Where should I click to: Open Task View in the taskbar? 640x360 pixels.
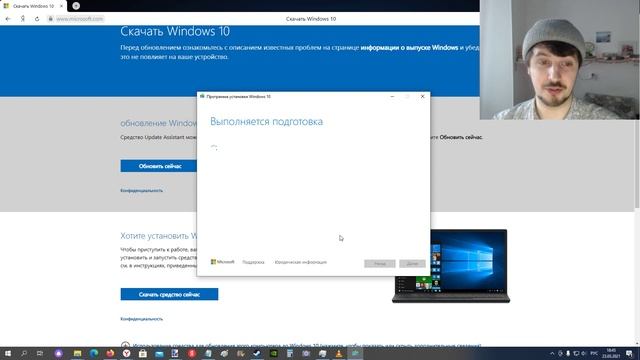[40, 353]
